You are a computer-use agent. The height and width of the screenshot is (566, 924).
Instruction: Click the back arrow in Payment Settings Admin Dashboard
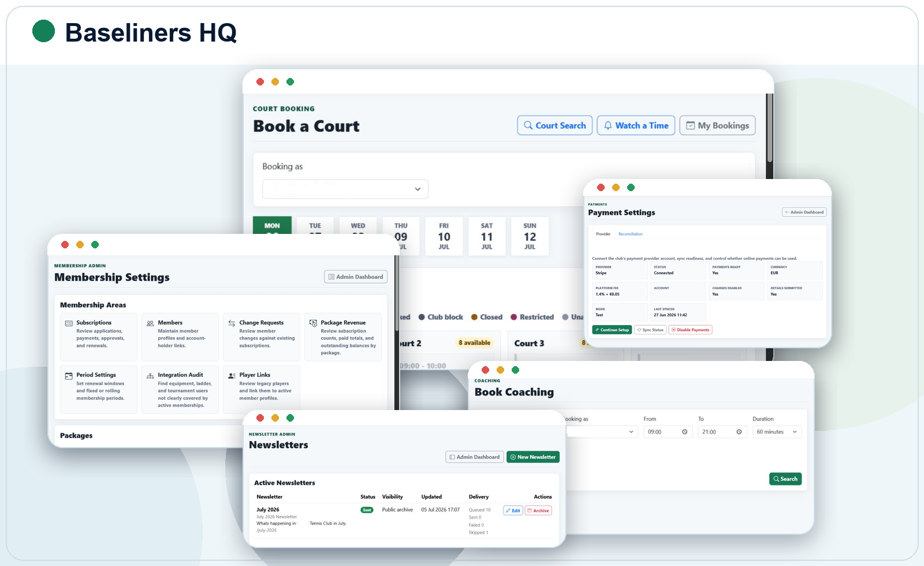click(787, 212)
